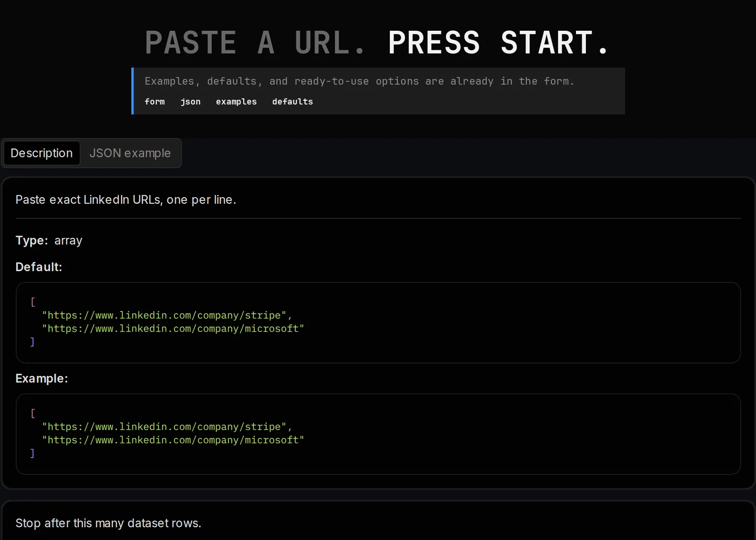Click the microsoft URL in the Default code block

pos(173,329)
